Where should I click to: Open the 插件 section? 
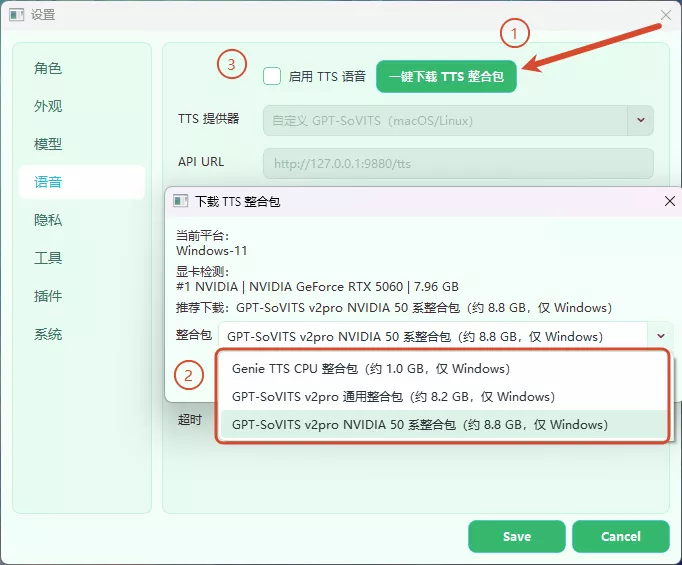82,296
